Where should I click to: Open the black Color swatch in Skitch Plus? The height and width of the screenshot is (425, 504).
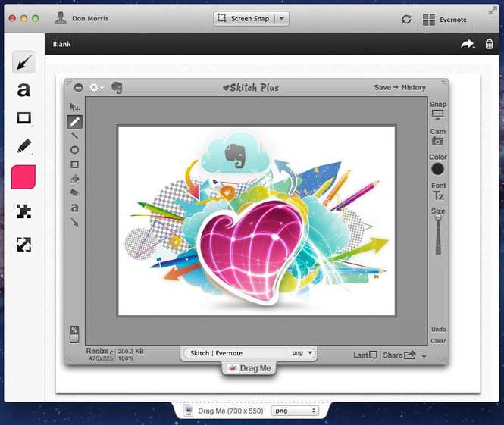pos(437,169)
